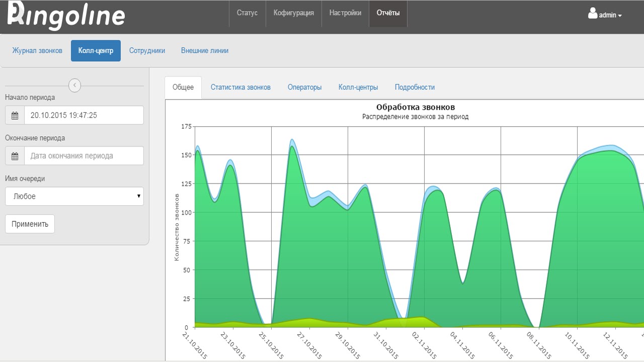Go to Журнал звонков section
644x362 pixels.
[37, 51]
